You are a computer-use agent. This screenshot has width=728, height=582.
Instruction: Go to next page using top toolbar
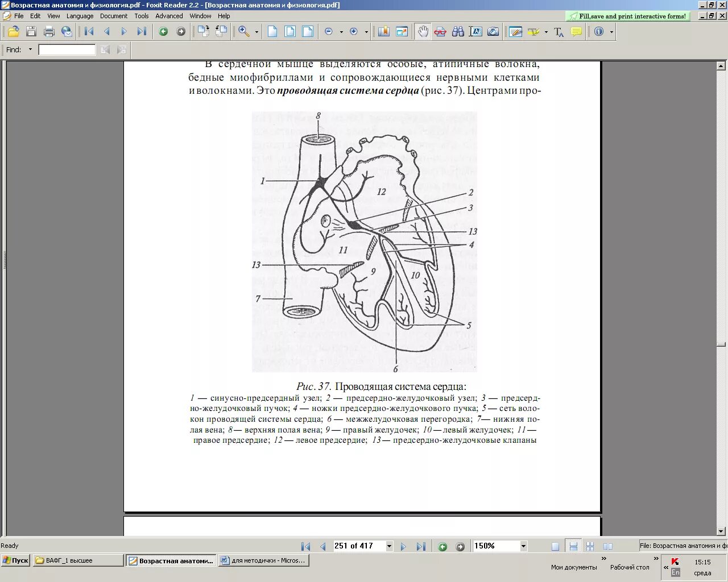pos(124,32)
